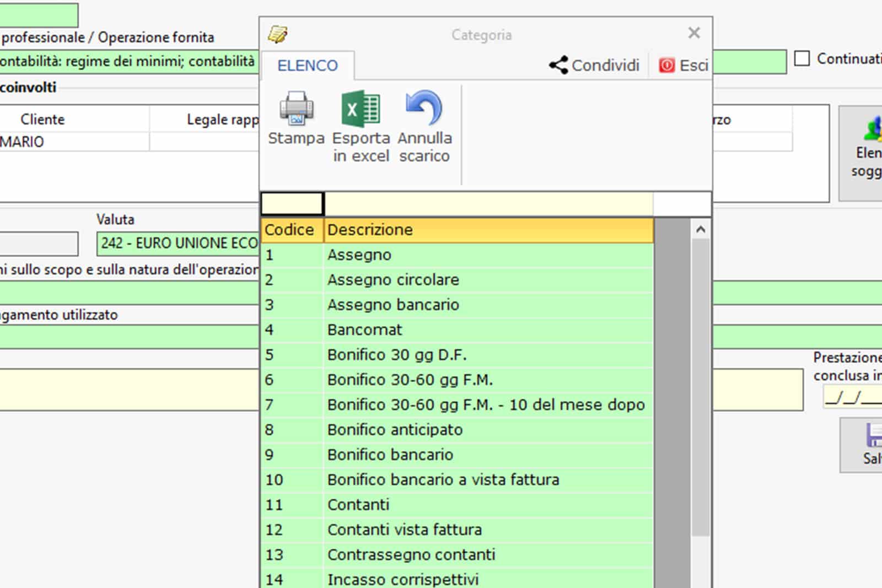Select the row Assegno bancario

(x=457, y=305)
